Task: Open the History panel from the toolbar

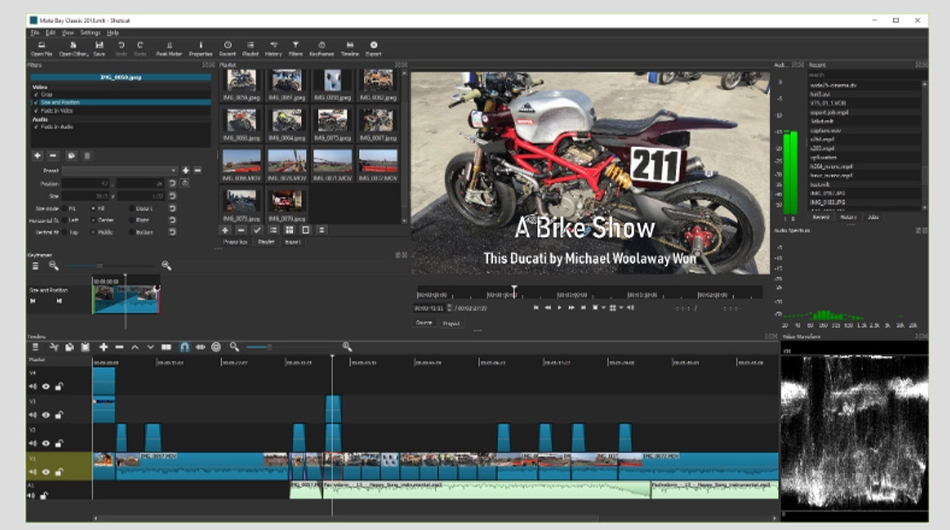Action: (x=273, y=48)
